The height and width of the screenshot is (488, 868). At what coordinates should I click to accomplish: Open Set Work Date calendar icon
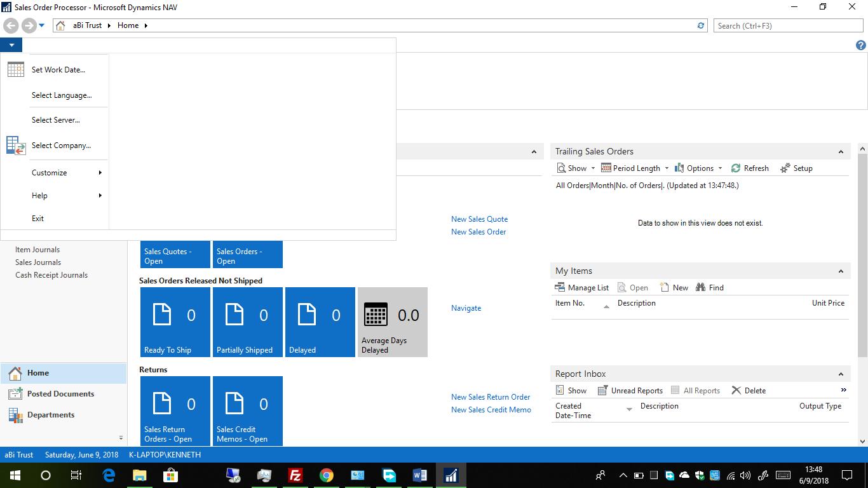pos(16,69)
